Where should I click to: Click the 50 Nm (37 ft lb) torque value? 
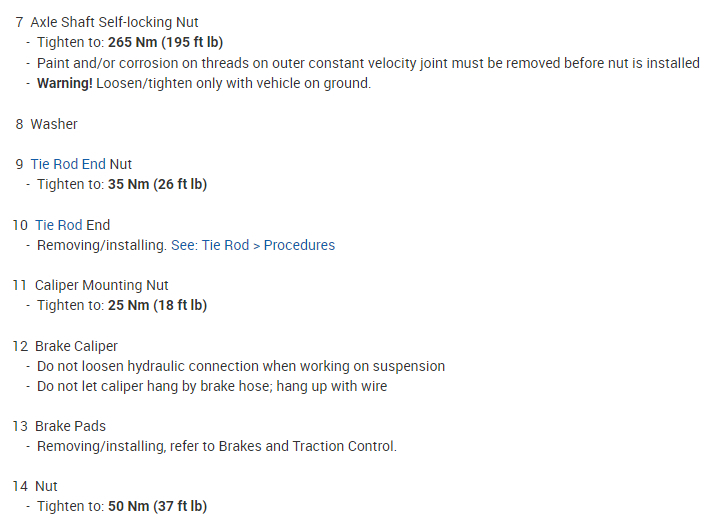pyautogui.click(x=157, y=506)
